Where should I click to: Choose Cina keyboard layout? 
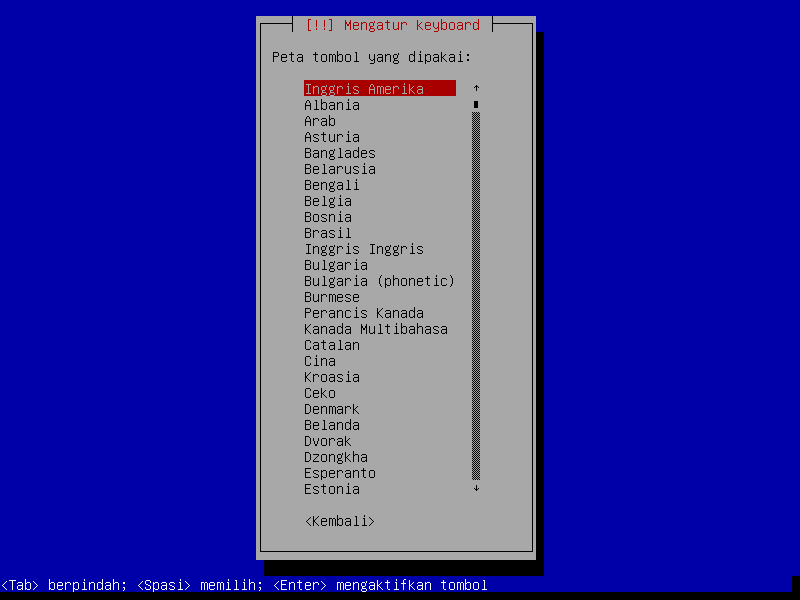tap(320, 361)
